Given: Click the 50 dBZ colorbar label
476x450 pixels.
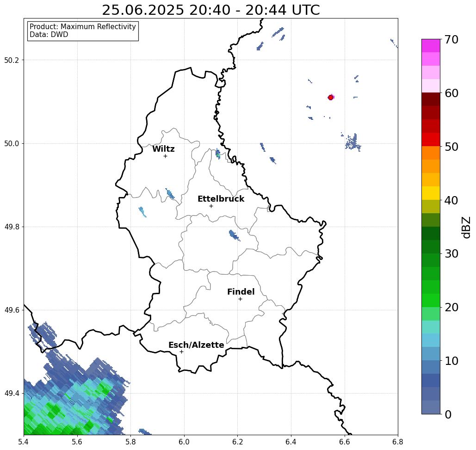Looking at the screenshot, I should click(x=451, y=147).
